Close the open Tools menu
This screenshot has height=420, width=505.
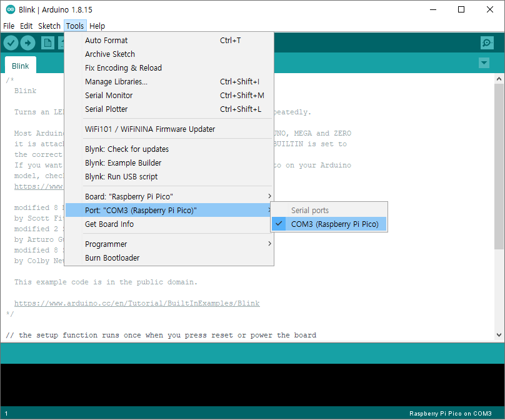(x=75, y=26)
